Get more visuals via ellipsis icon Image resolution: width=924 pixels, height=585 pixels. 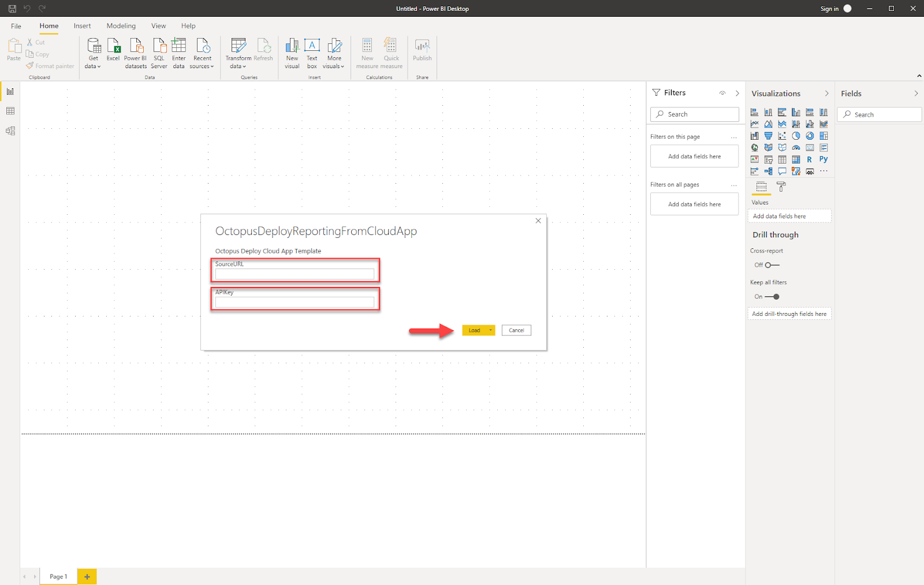point(824,171)
